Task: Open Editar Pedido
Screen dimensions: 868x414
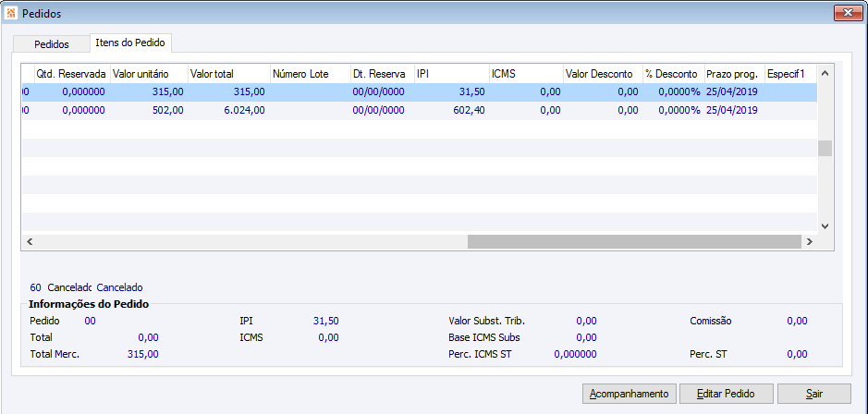Action: coord(726,394)
